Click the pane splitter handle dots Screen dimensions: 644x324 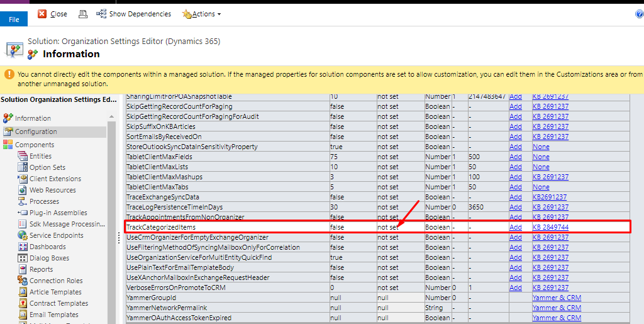click(x=119, y=237)
